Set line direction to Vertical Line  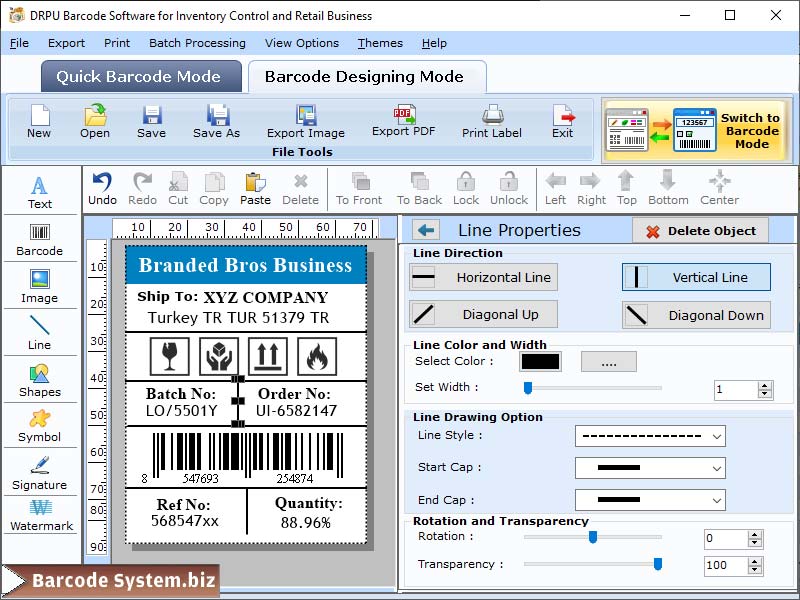click(696, 277)
